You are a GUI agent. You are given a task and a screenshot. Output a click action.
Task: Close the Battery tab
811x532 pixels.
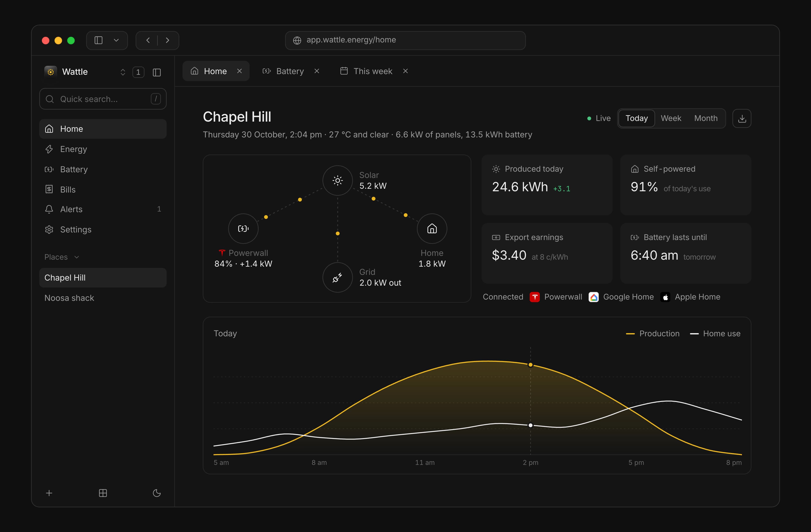317,71
